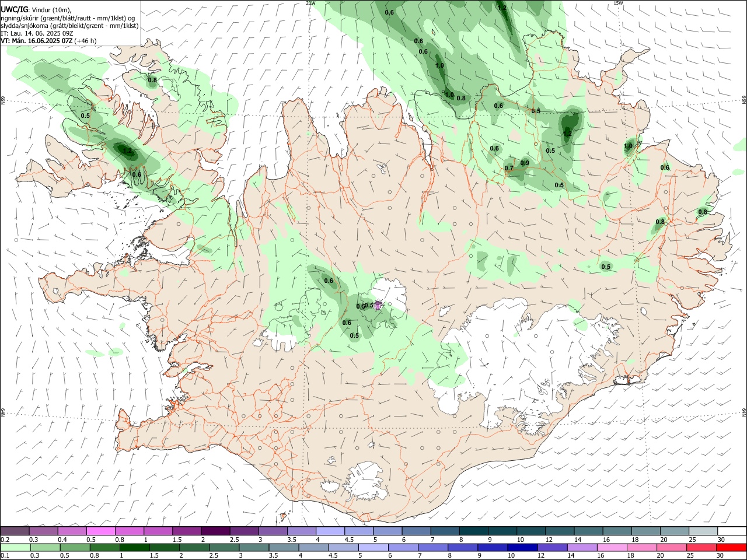This screenshot has width=747, height=560.
Task: Choose the lower-row red swatch labeled 25
Action: tap(701, 547)
